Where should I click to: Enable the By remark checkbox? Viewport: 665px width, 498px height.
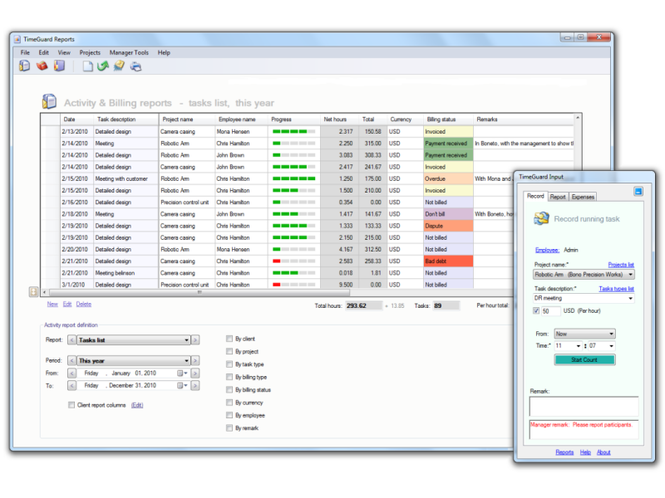click(229, 428)
